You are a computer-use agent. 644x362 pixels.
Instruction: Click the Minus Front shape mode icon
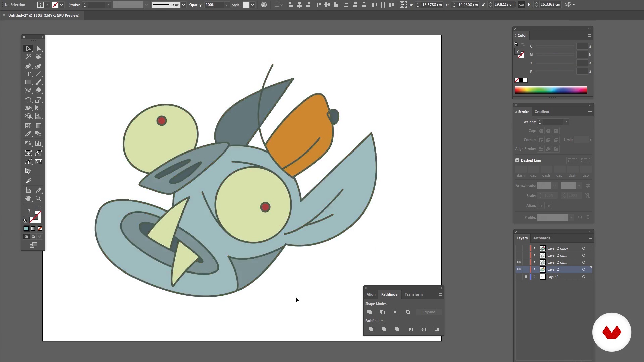[x=382, y=312]
